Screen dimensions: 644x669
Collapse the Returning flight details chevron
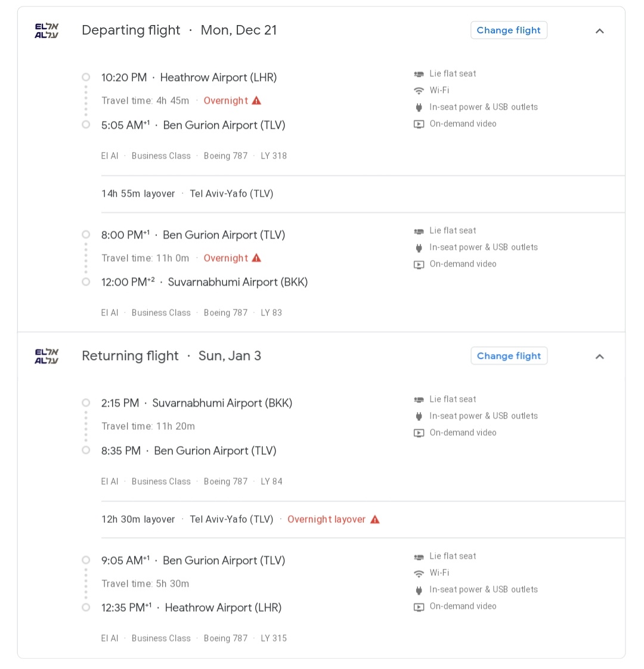[600, 356]
